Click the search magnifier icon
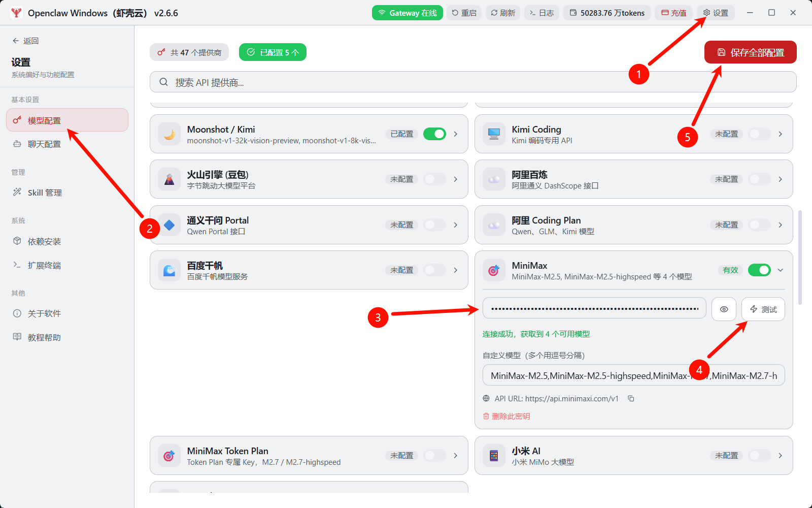812x508 pixels. pyautogui.click(x=163, y=82)
